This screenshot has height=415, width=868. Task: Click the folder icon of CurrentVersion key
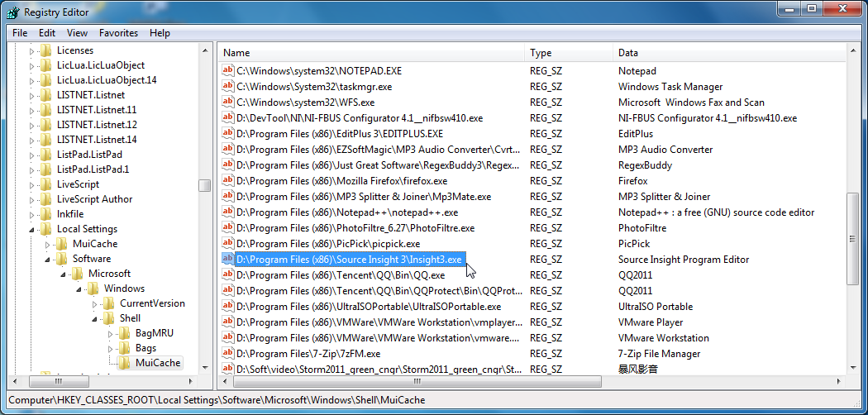click(x=109, y=303)
